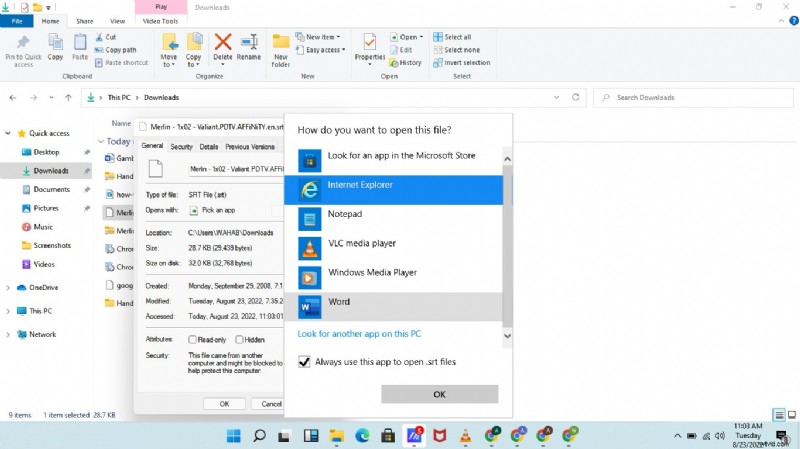Open the New item dropdown
Image resolution: width=800 pixels, height=449 pixels.
tap(325, 37)
